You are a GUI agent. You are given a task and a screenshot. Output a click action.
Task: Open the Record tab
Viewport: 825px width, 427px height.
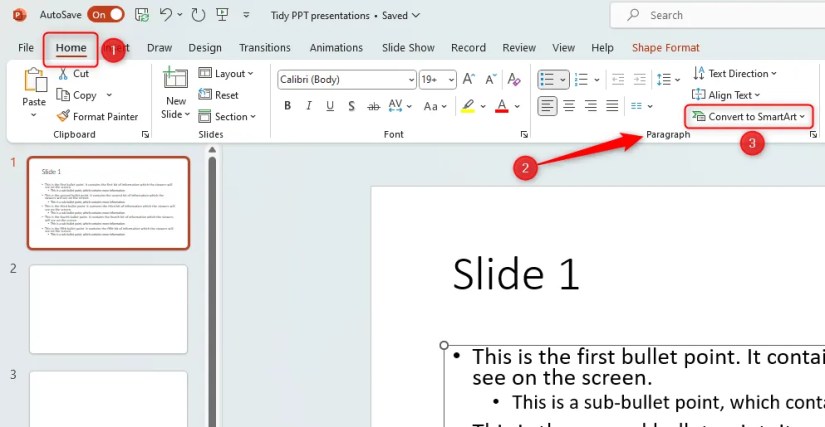(x=468, y=48)
